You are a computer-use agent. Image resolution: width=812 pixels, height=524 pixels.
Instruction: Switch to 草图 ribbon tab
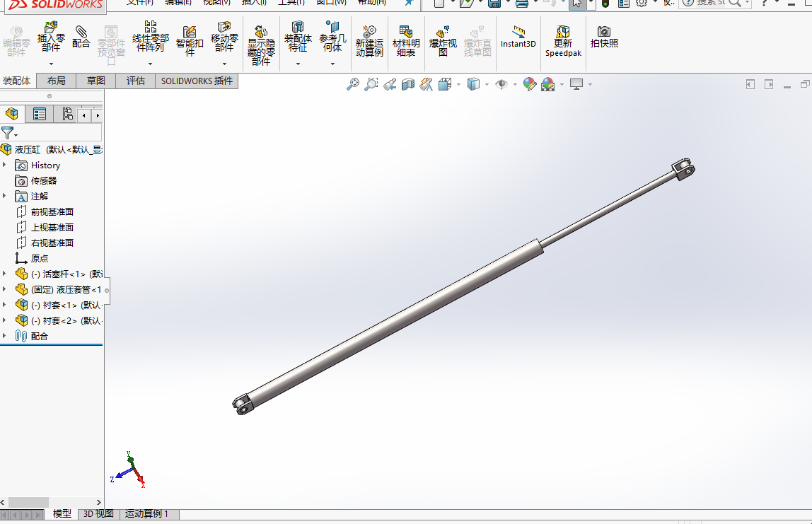click(x=95, y=81)
